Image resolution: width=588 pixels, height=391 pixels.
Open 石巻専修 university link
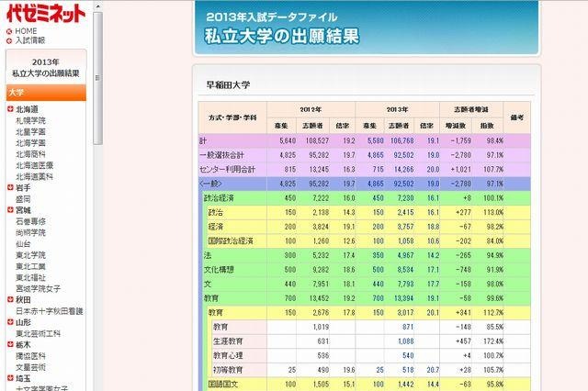point(30,221)
